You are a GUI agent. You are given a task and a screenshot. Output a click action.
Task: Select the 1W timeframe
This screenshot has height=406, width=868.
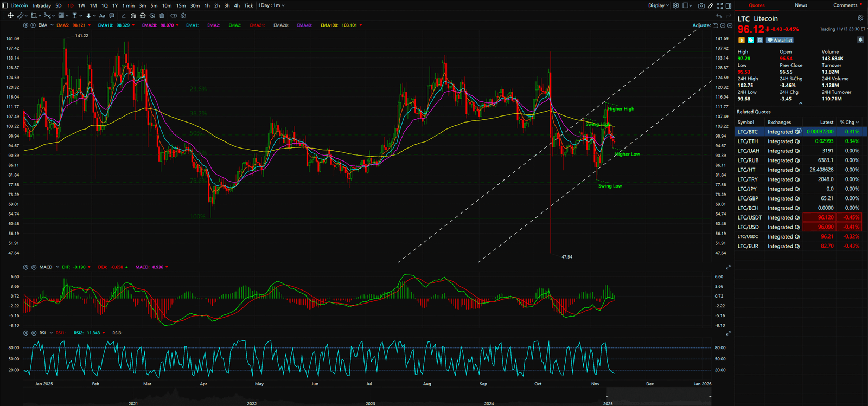click(x=81, y=5)
